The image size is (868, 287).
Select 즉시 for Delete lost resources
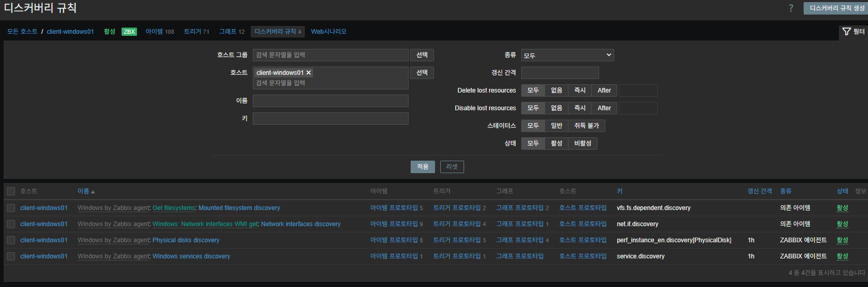(x=580, y=90)
